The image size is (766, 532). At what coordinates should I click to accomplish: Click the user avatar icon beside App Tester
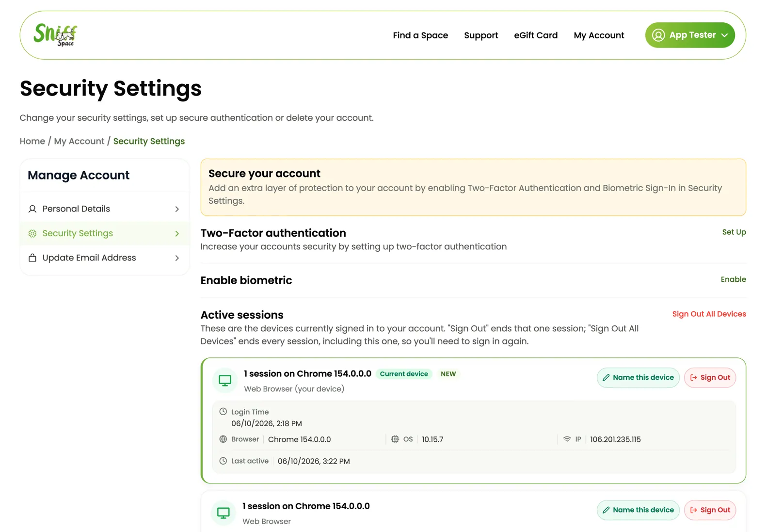(658, 35)
